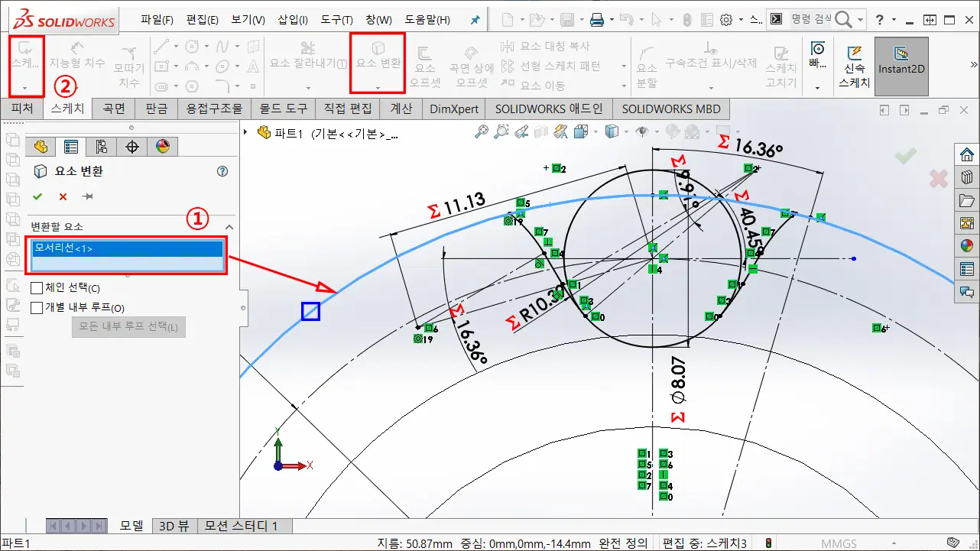
Task: Open the 도구(T) menu
Action: click(336, 20)
